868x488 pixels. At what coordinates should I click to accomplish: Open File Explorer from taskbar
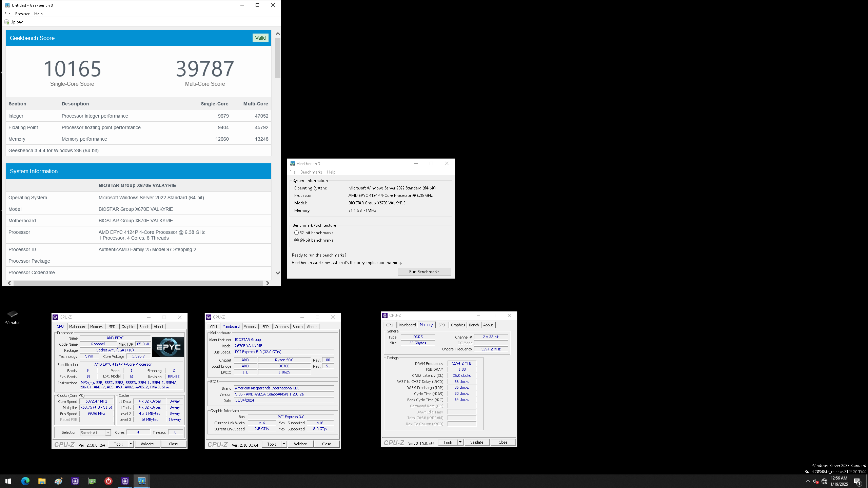pyautogui.click(x=42, y=481)
